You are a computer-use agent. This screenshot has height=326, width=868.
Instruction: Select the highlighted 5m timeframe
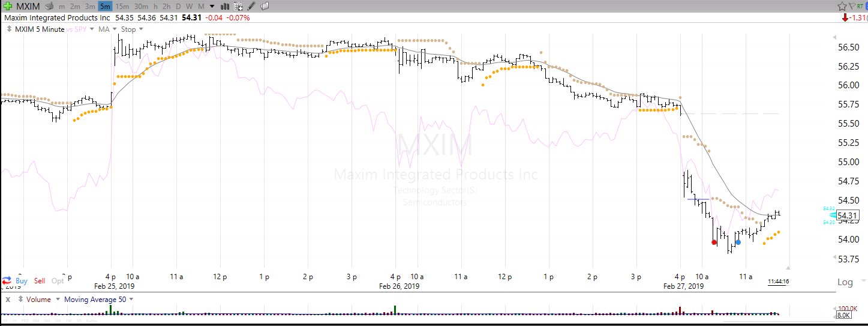(x=105, y=7)
